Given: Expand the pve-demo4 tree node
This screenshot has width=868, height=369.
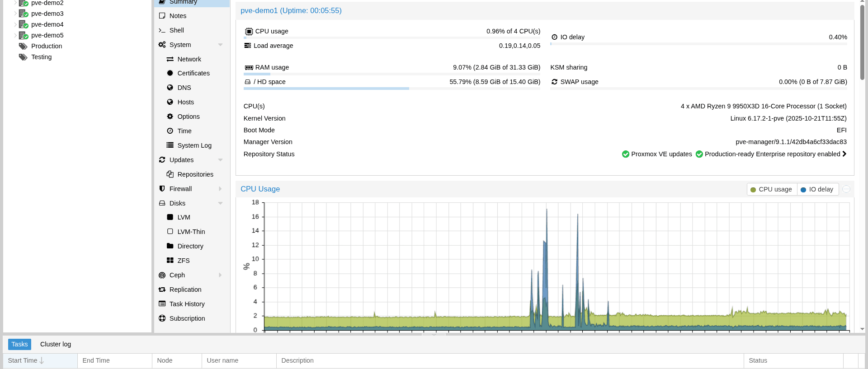Looking at the screenshot, I should (15, 24).
